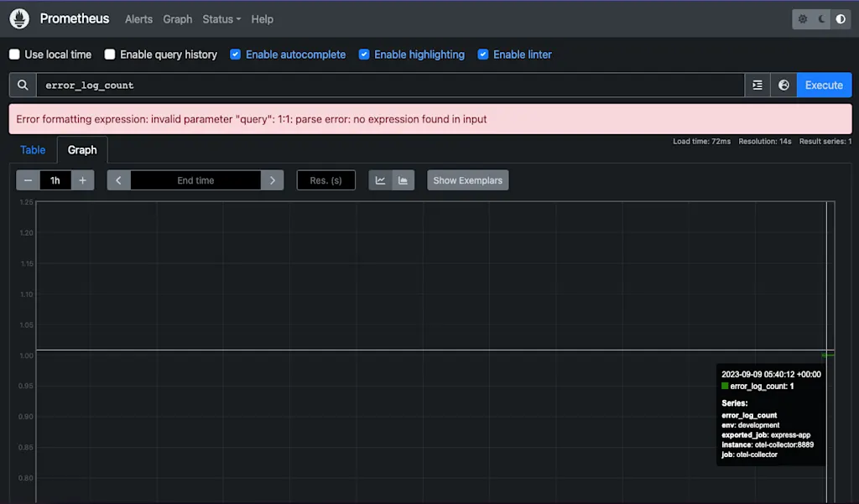Screen dimensions: 859x504
Task: Expand the Status dropdown menu
Action: coord(221,19)
